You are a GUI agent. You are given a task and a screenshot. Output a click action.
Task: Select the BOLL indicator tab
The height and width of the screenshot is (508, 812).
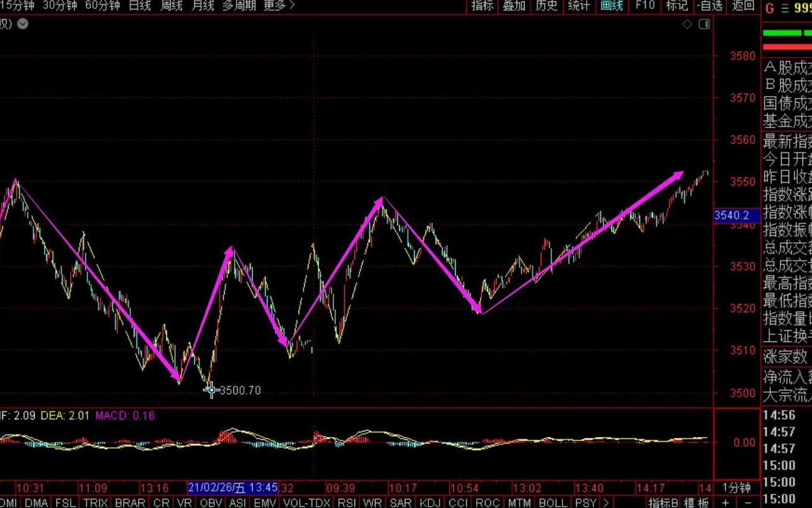(x=553, y=502)
